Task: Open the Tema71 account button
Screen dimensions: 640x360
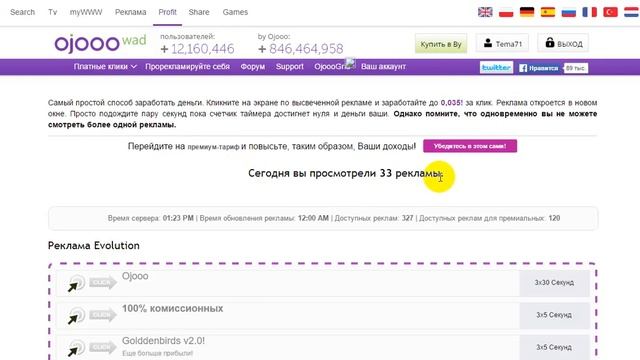Action: coord(502,43)
